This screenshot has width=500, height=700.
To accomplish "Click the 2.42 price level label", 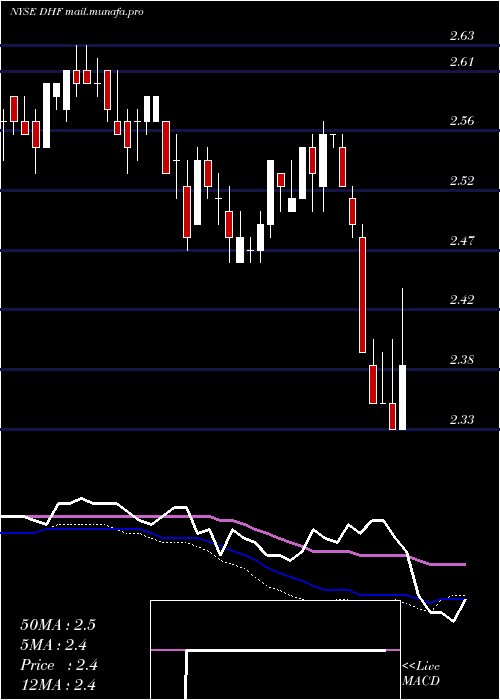I will tap(462, 300).
